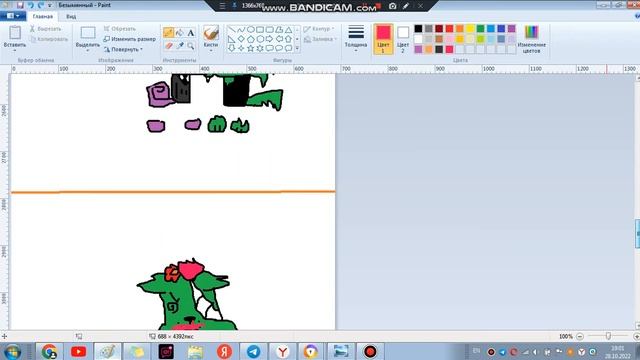Open the Rotate (Повернуть) dropdown
This screenshot has width=640, height=360.
[123, 49]
